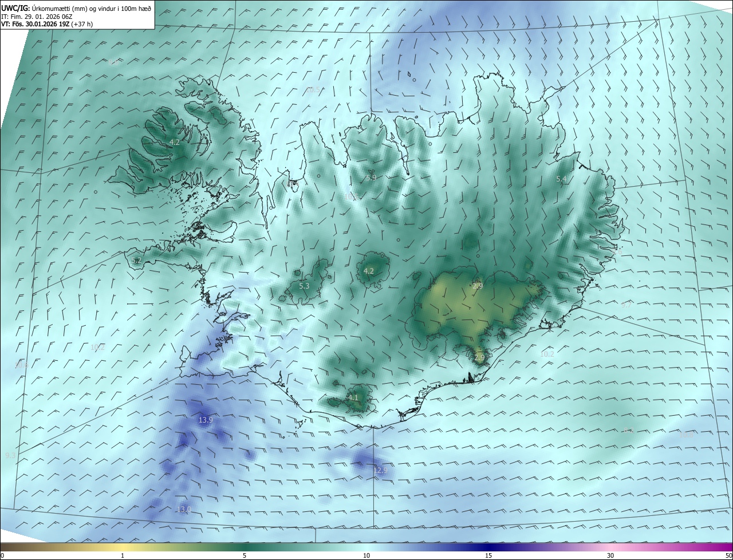Click the 5.2 value on the western peninsula
The height and width of the screenshot is (560, 733).
[136, 261]
